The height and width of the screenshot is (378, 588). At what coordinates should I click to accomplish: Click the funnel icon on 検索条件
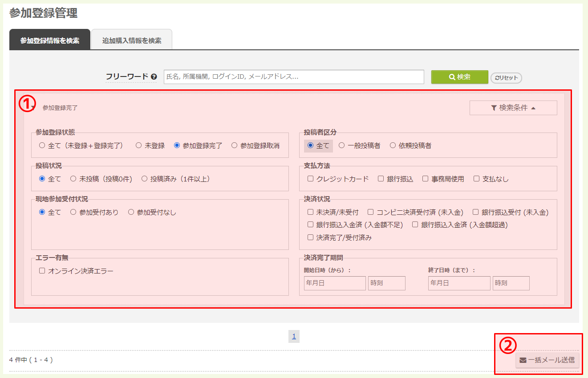[493, 107]
